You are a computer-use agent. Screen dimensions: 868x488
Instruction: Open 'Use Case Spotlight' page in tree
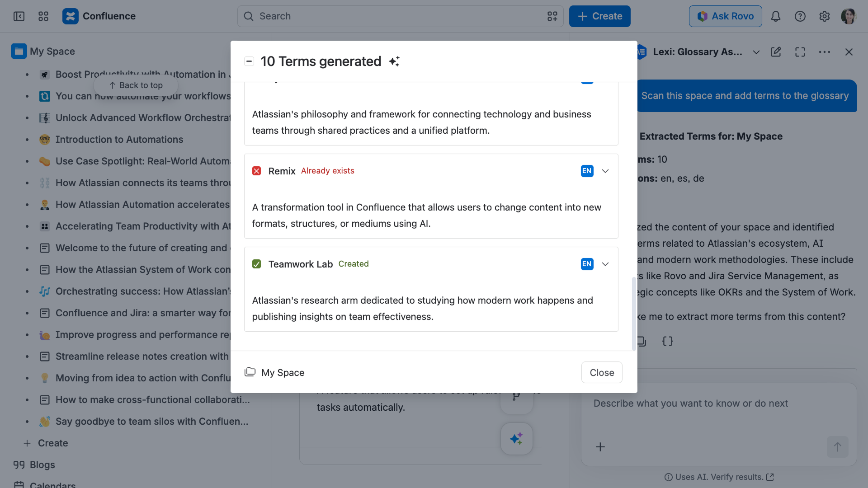tap(143, 161)
